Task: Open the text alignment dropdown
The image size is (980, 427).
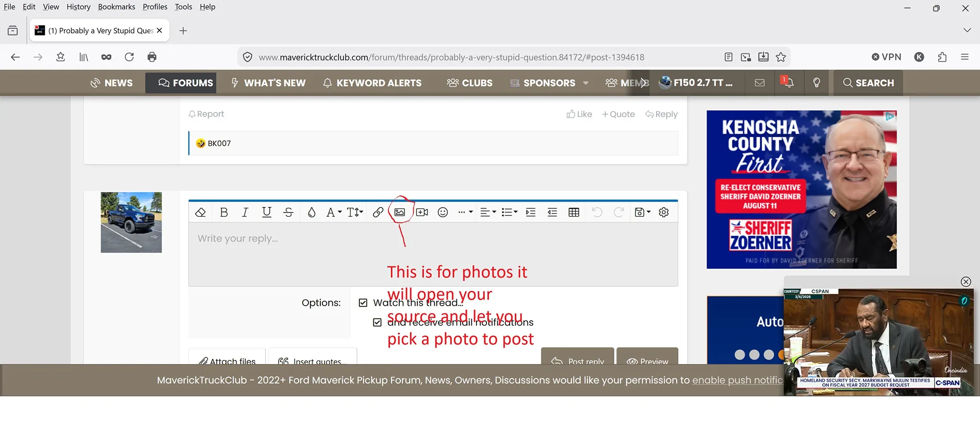Action: tap(488, 212)
